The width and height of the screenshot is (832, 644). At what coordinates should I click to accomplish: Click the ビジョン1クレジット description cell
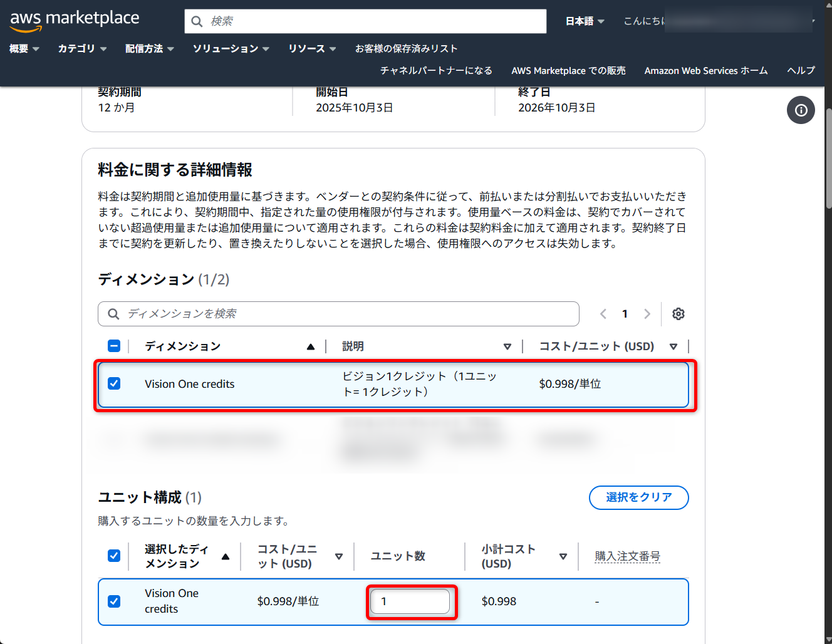(419, 384)
